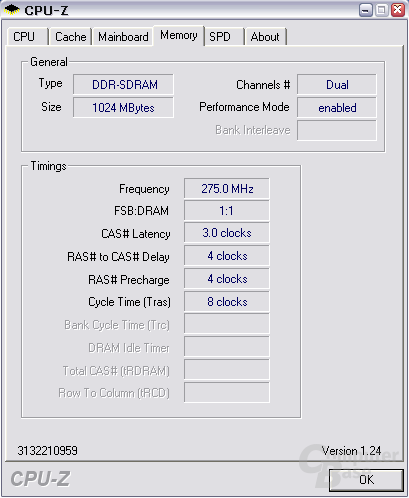Viewport: 409px width, 498px height.
Task: Click the Cycle Time (Tras) label
Action: 129,302
